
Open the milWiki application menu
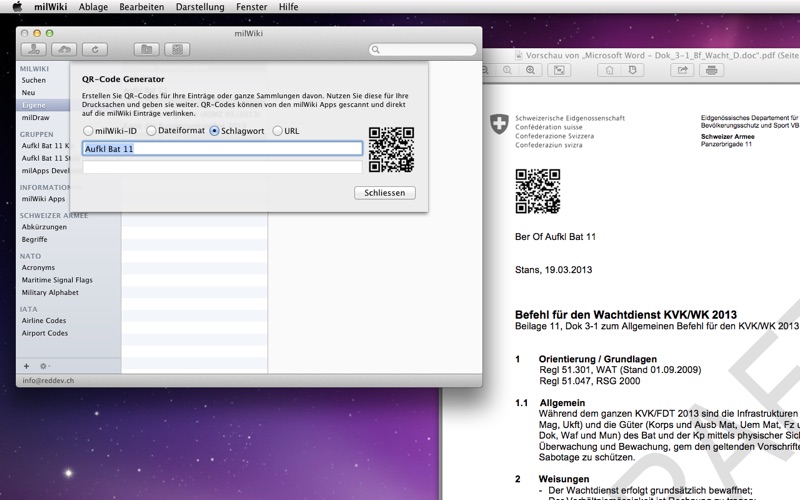[51, 7]
